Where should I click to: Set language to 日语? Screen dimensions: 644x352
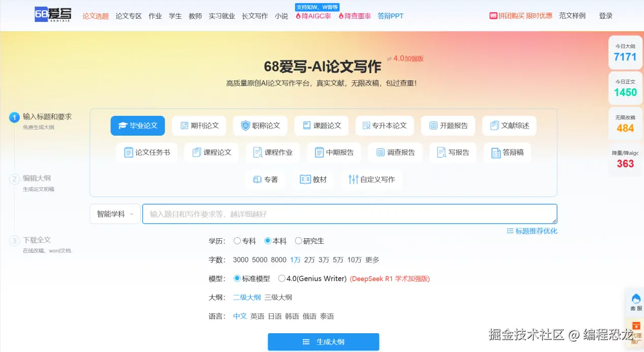coord(275,316)
